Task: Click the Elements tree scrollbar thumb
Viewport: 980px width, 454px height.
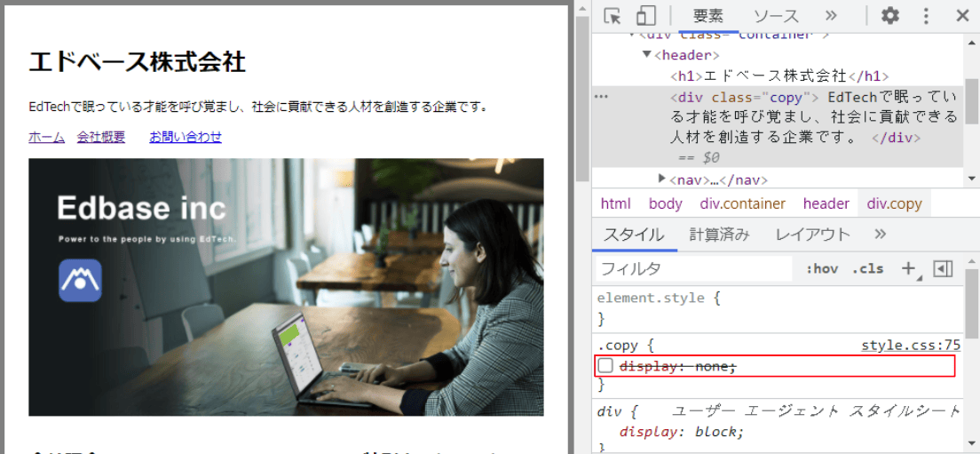Action: pyautogui.click(x=972, y=101)
